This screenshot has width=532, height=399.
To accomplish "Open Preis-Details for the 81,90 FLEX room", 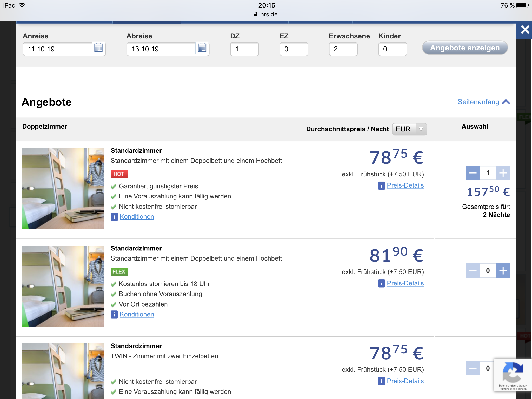I will (405, 283).
